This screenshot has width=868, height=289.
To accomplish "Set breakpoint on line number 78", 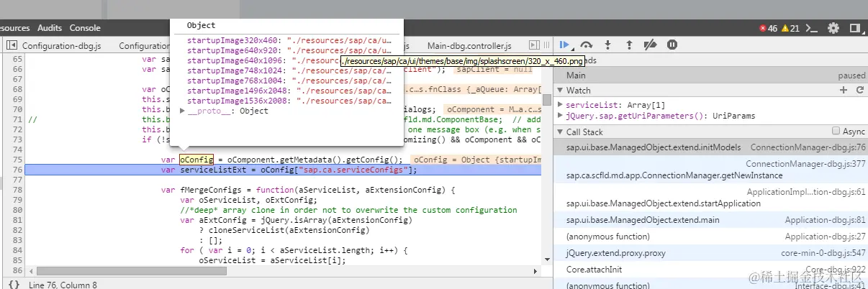I will pyautogui.click(x=17, y=190).
